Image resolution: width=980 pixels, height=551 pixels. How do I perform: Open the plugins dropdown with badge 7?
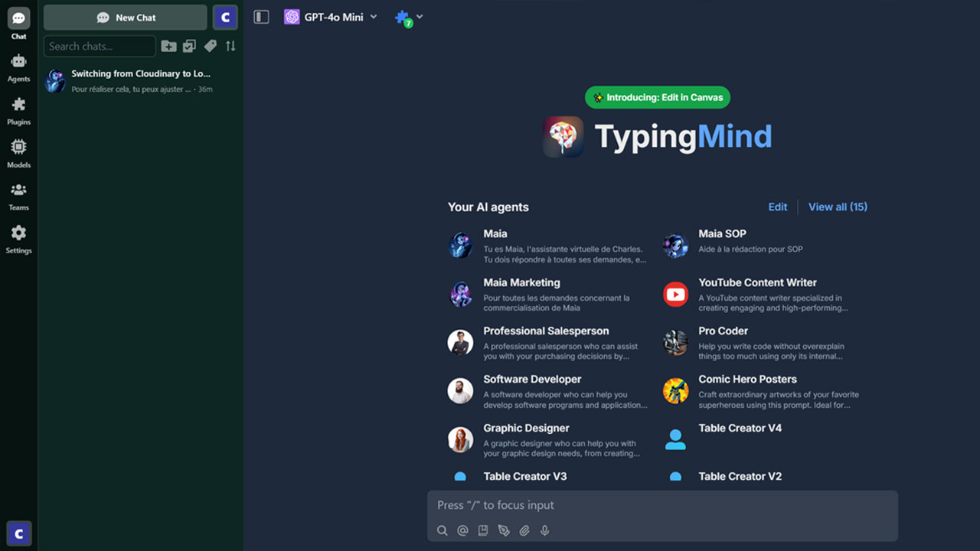(x=409, y=18)
